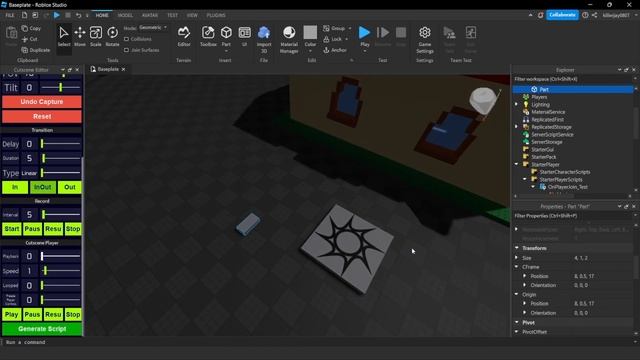
Task: Select the Select tool in ribbon
Action: tap(64, 37)
